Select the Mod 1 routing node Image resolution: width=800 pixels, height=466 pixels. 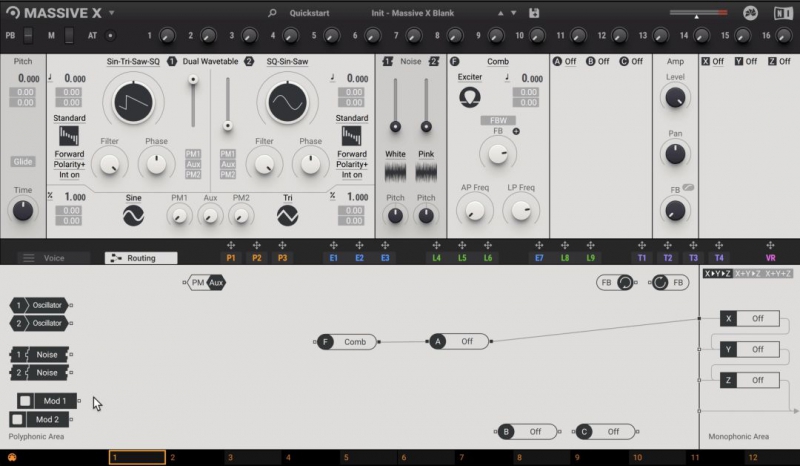[x=47, y=401]
